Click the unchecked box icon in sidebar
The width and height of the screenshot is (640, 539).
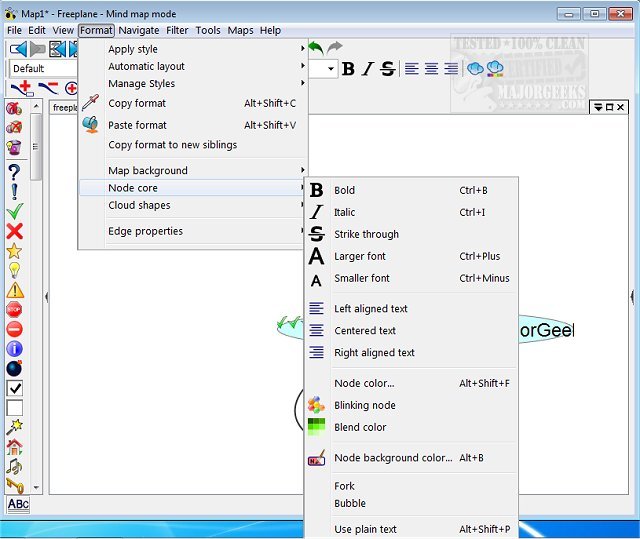pyautogui.click(x=15, y=408)
